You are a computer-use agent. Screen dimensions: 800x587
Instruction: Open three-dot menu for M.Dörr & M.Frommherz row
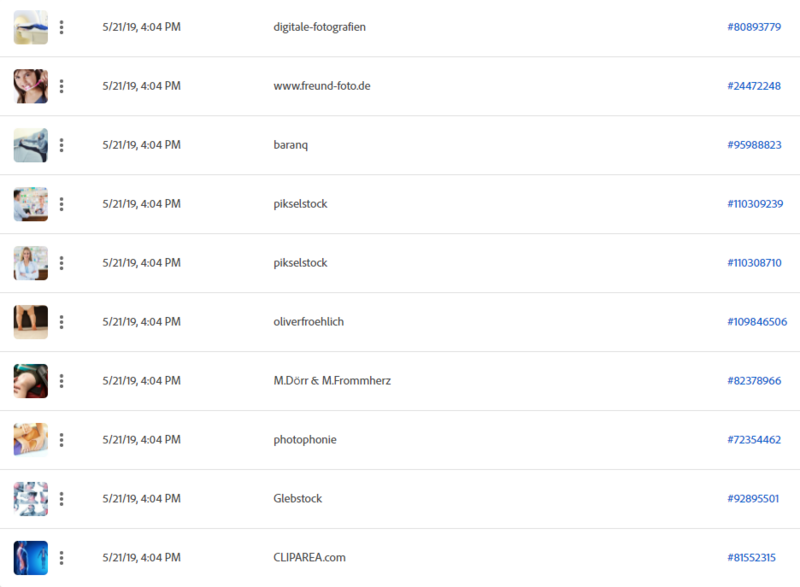61,381
